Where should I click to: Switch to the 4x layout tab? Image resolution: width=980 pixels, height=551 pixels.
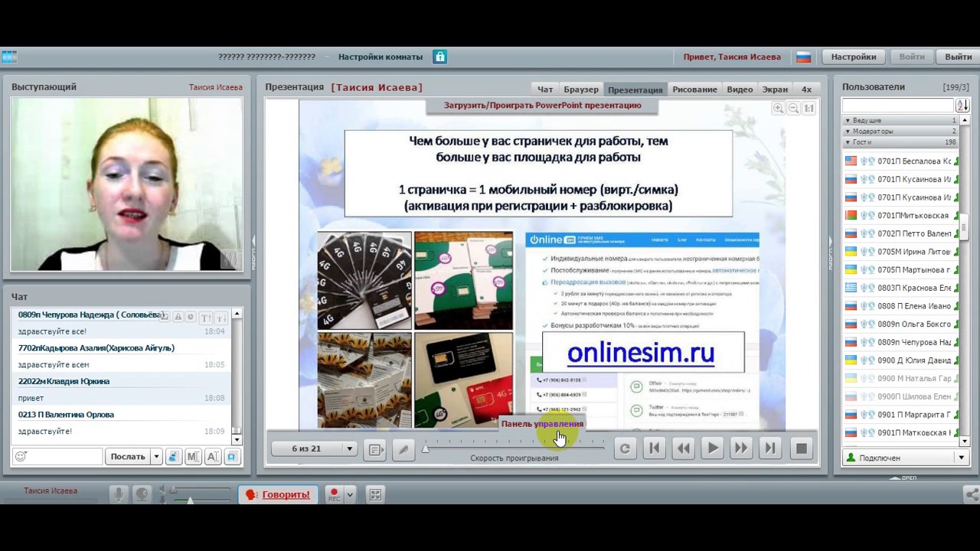[x=806, y=90]
